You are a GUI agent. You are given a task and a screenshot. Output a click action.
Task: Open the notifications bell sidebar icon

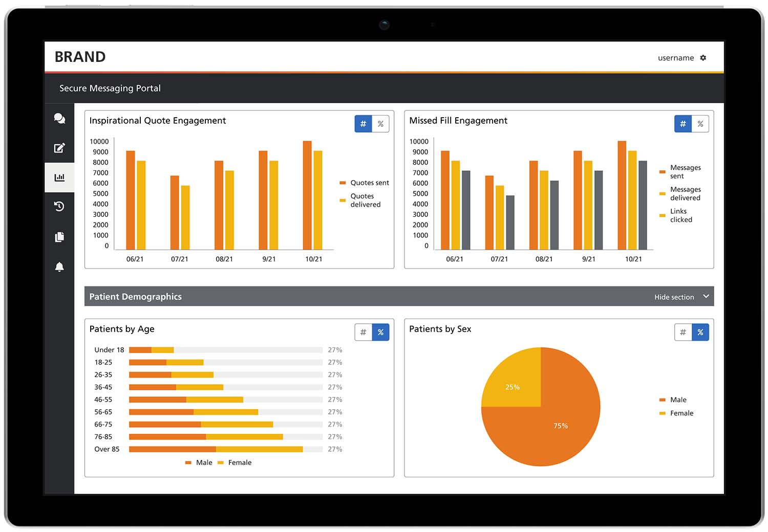(x=59, y=267)
